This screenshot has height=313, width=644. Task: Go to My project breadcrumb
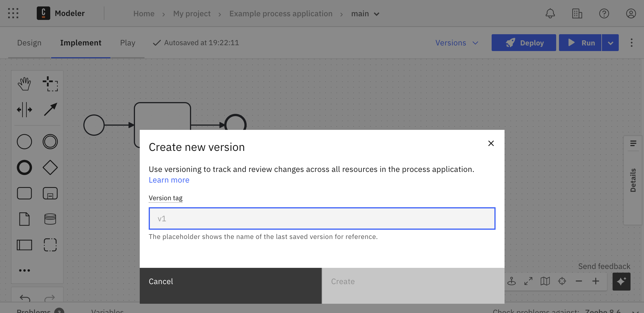click(x=192, y=14)
